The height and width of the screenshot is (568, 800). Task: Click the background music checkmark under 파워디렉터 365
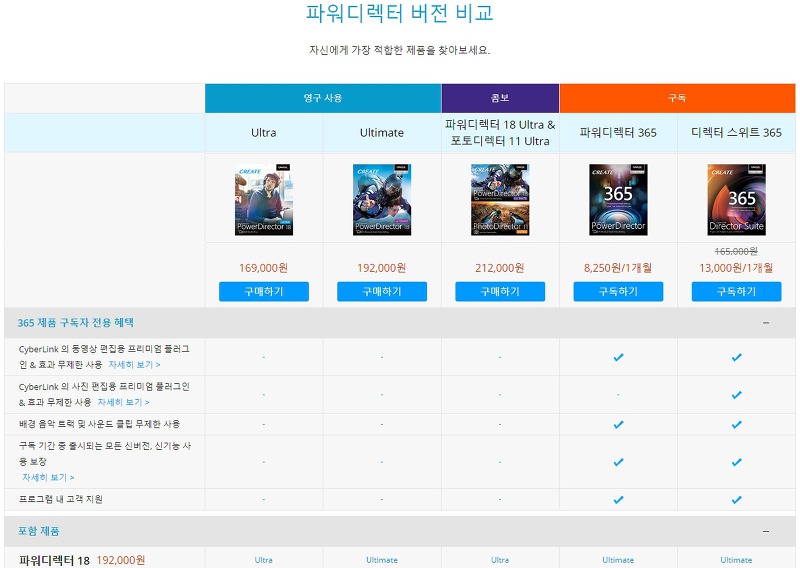[x=618, y=425]
